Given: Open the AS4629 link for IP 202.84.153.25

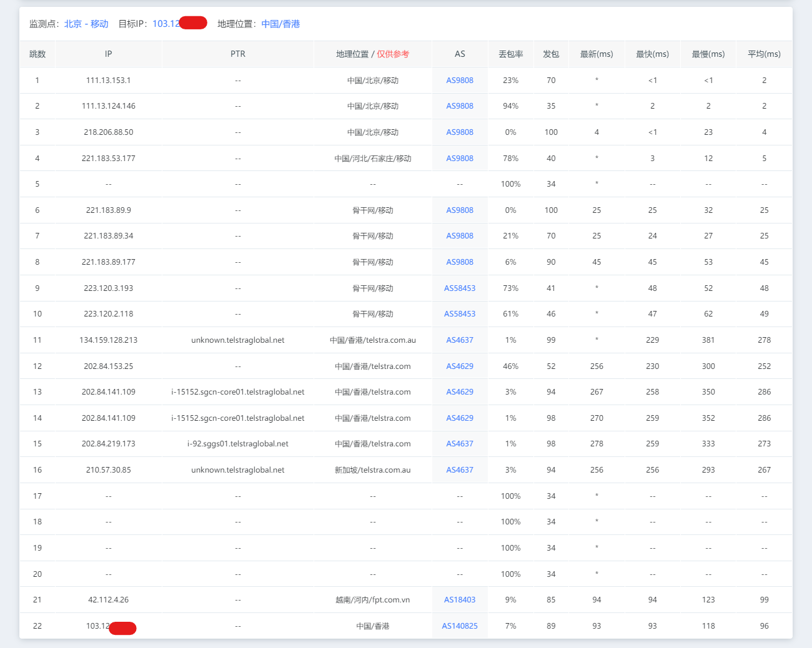Looking at the screenshot, I should pyautogui.click(x=460, y=366).
